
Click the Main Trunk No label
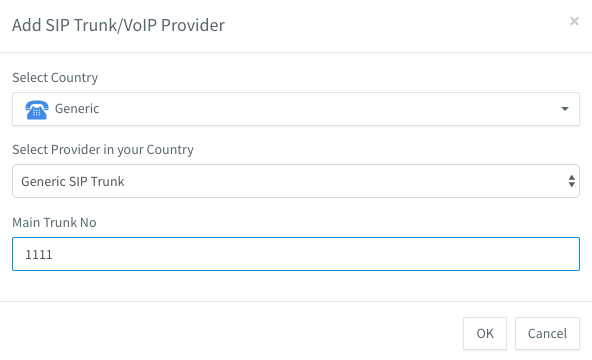54,223
